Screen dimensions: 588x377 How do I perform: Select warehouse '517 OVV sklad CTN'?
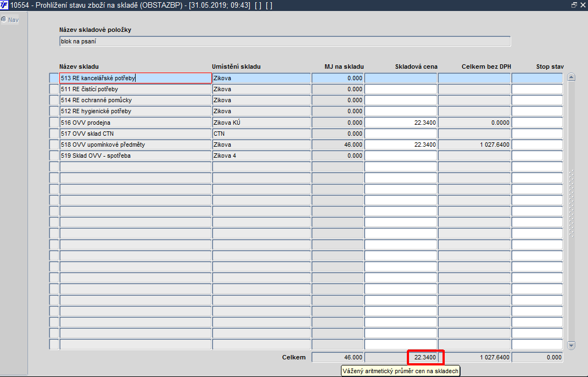pyautogui.click(x=136, y=134)
